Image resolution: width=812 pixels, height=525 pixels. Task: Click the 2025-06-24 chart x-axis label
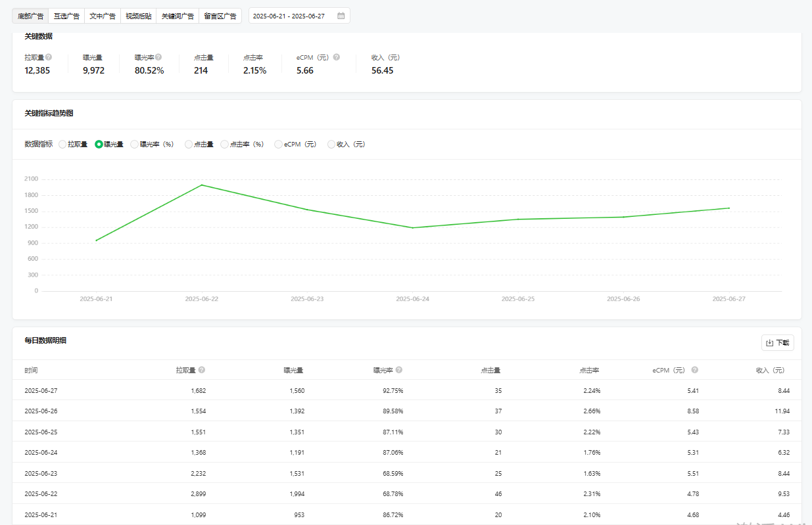click(x=412, y=298)
